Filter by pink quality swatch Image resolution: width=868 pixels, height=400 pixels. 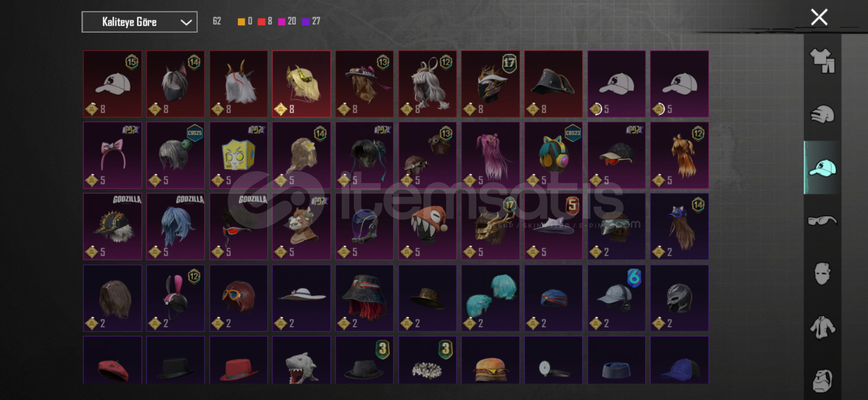click(x=282, y=21)
